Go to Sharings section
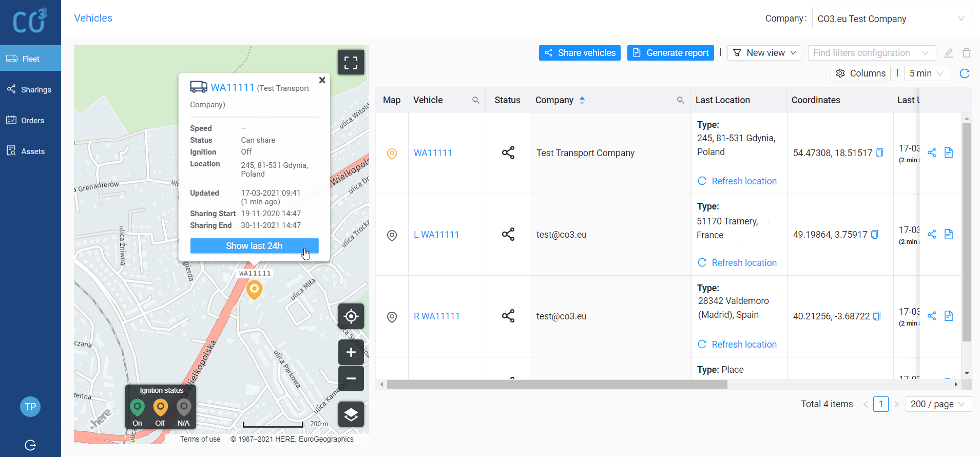The image size is (980, 457). pyautogui.click(x=30, y=89)
